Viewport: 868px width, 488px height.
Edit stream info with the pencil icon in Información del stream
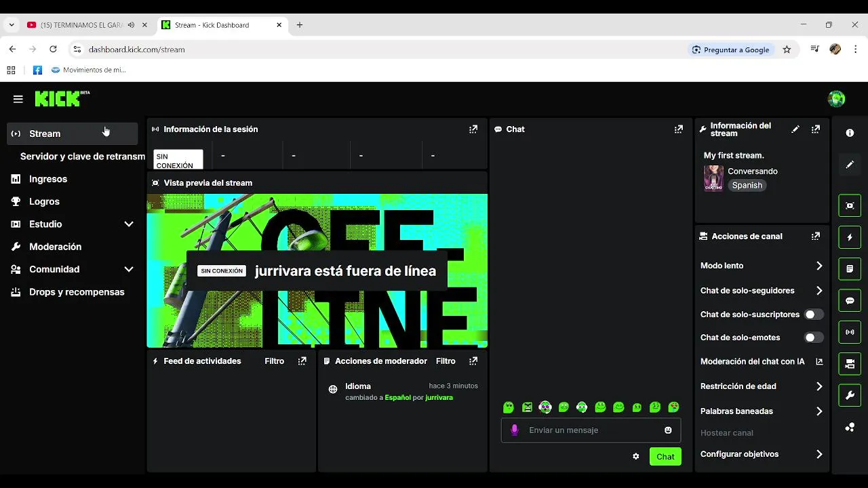click(795, 129)
